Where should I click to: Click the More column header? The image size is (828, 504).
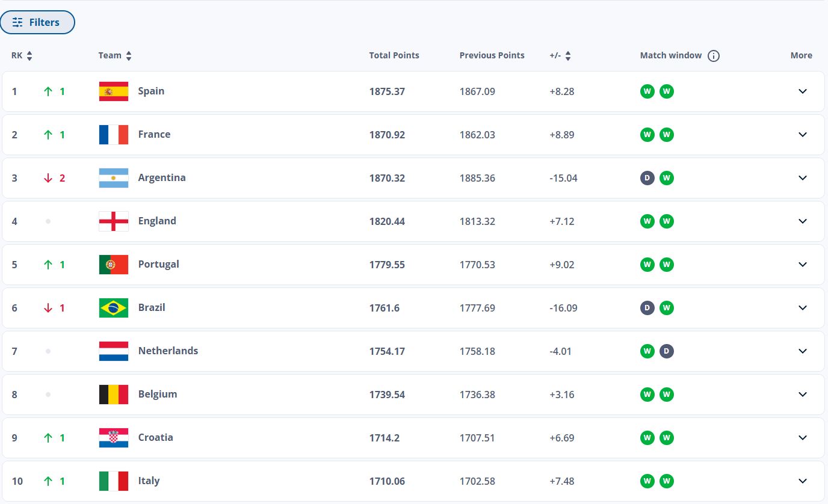tap(802, 55)
